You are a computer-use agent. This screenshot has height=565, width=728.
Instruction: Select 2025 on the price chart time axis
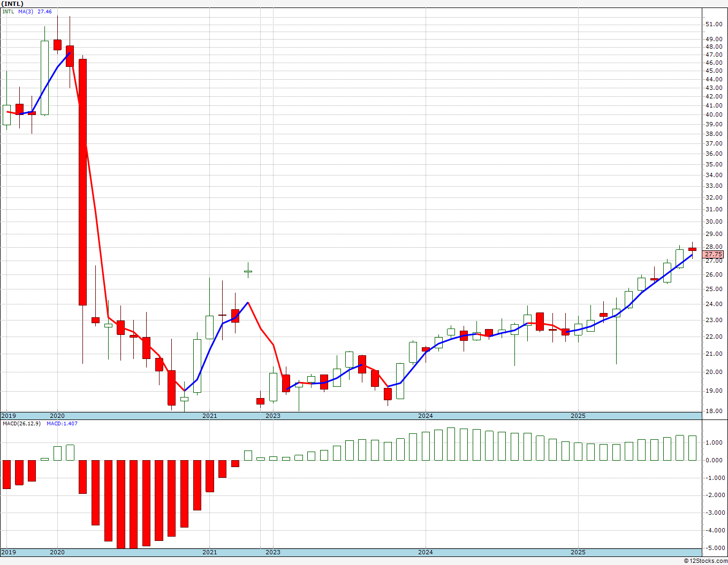point(578,416)
